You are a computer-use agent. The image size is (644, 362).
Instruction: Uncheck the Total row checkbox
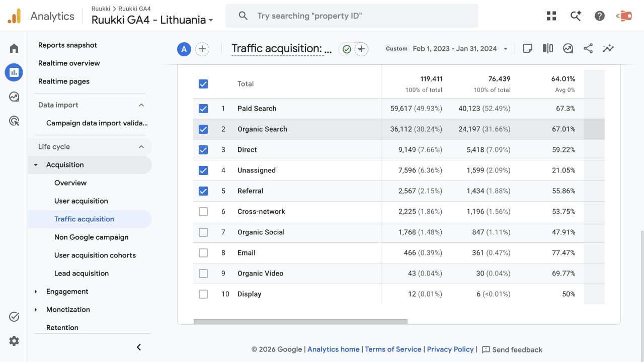tap(203, 84)
